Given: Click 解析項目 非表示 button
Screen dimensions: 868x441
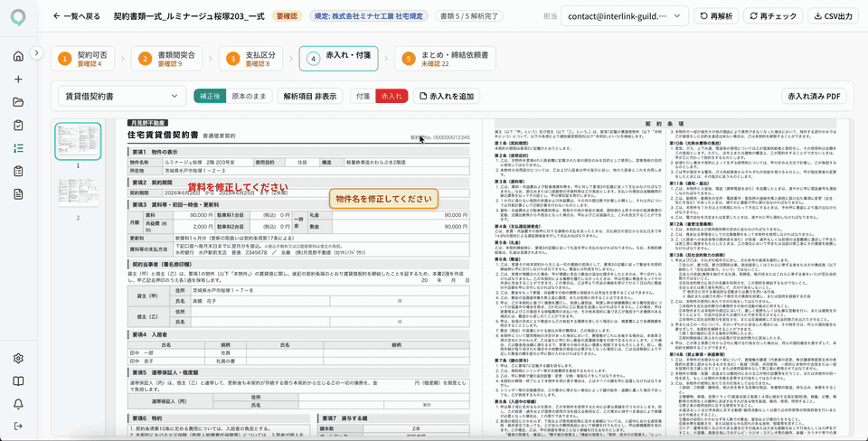Looking at the screenshot, I should (x=310, y=96).
